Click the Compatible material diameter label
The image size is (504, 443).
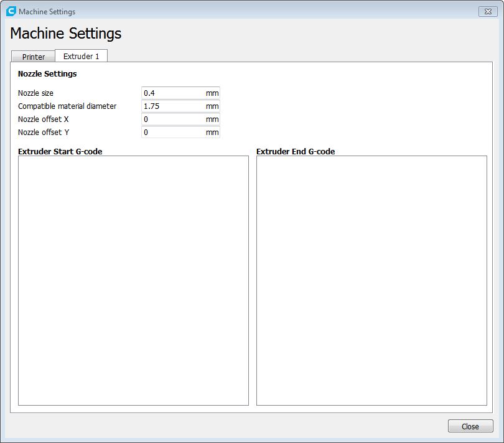67,106
